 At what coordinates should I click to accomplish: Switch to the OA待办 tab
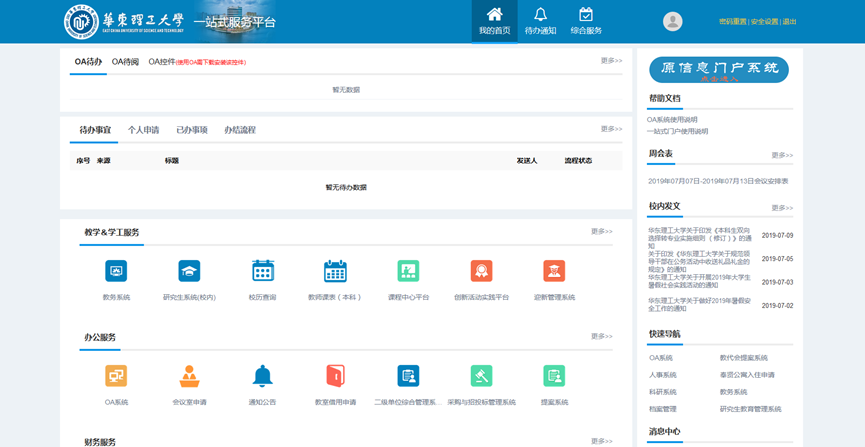point(88,62)
